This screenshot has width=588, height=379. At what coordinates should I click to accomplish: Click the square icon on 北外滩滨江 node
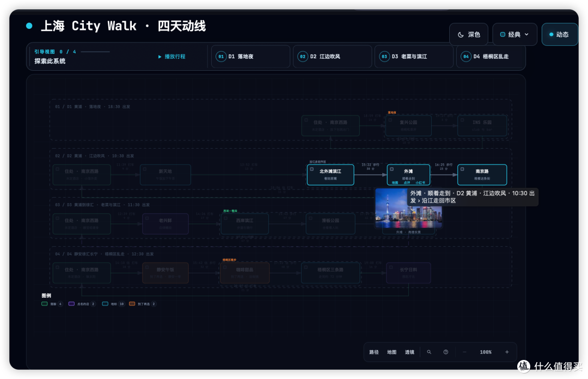(x=311, y=169)
